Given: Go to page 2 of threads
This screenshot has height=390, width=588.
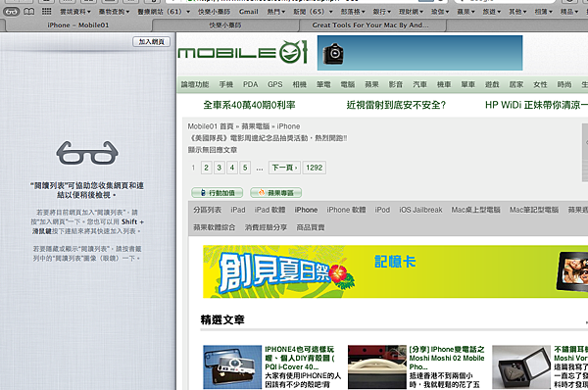Looking at the screenshot, I should point(206,168).
